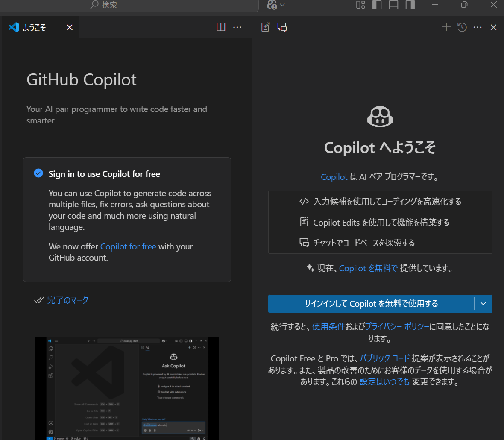Click サインインして Copilot を無料で使用する button

[x=371, y=303]
